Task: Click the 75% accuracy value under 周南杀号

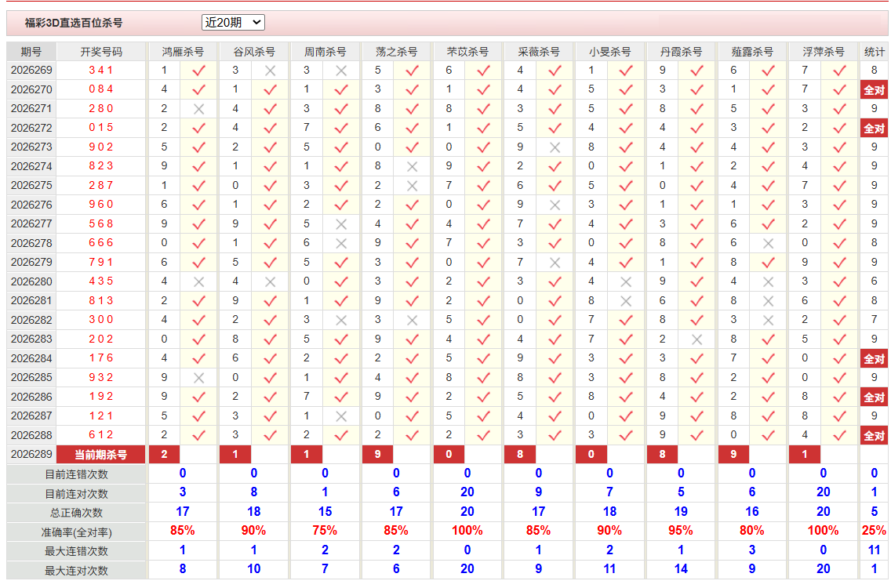Action: pyautogui.click(x=325, y=531)
